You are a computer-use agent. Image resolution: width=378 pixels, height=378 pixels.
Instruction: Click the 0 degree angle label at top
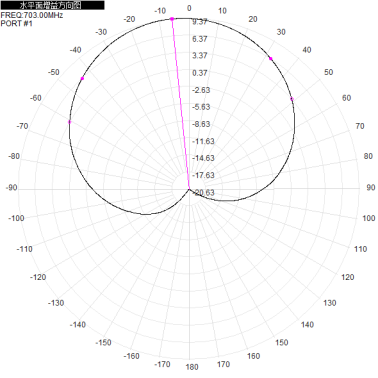pos(189,8)
